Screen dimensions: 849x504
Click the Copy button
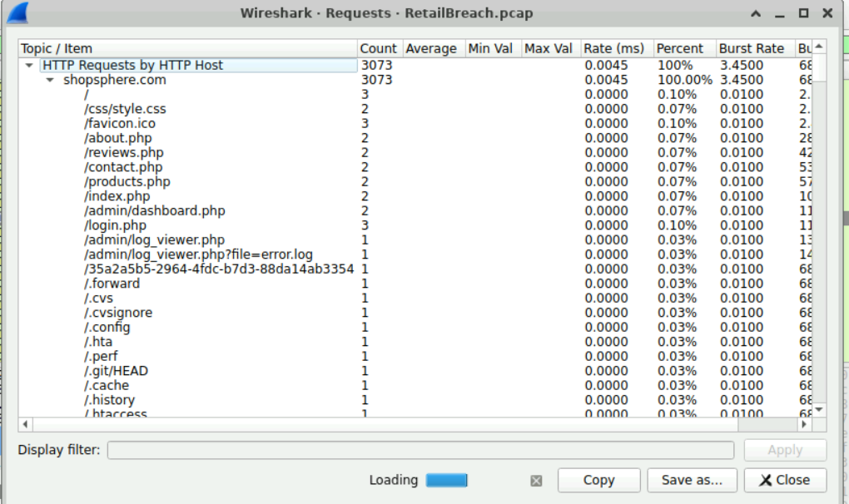coord(598,480)
